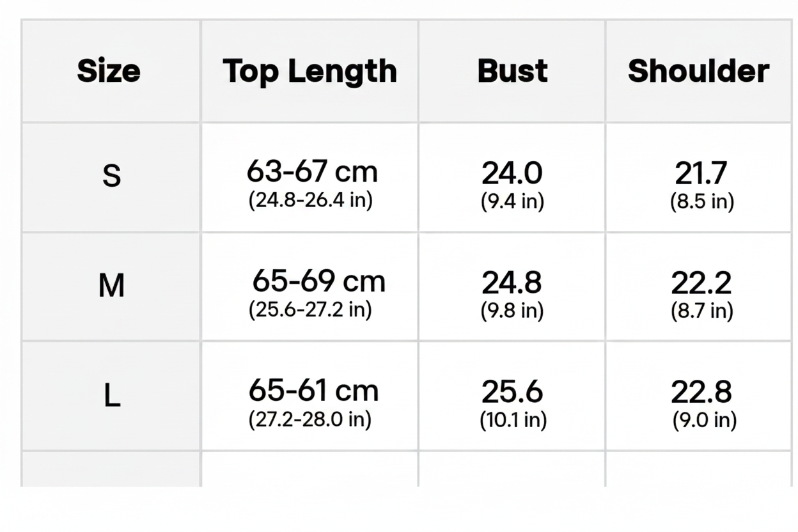
Task: Select the (10.1 in) bust inch text
Action: coord(513,420)
